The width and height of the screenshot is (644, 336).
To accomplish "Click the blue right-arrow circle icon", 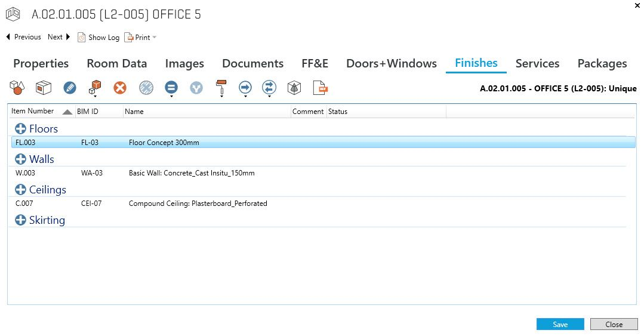I will click(245, 88).
